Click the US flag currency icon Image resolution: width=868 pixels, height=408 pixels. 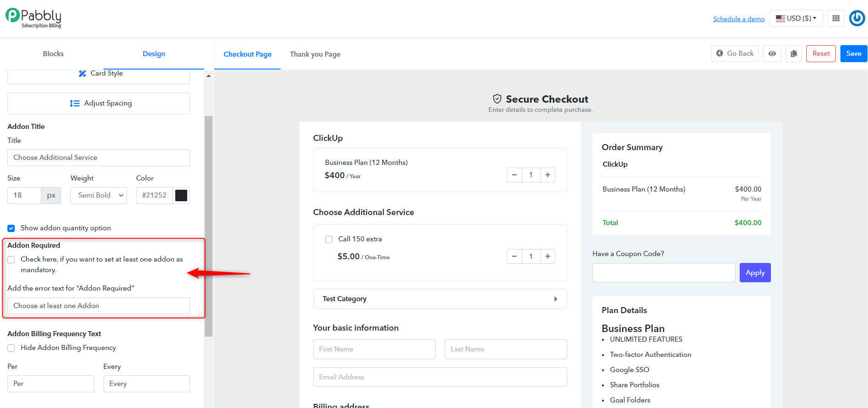[x=780, y=18]
